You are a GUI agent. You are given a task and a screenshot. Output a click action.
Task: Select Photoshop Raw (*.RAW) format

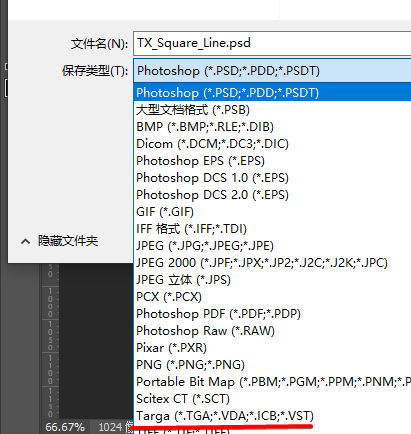[x=272, y=331]
